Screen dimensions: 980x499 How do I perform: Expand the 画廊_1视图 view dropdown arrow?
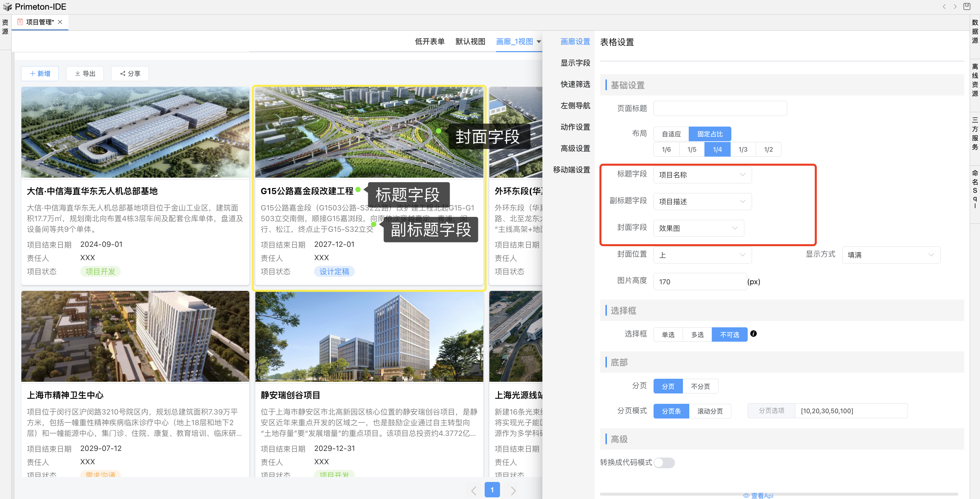point(539,41)
